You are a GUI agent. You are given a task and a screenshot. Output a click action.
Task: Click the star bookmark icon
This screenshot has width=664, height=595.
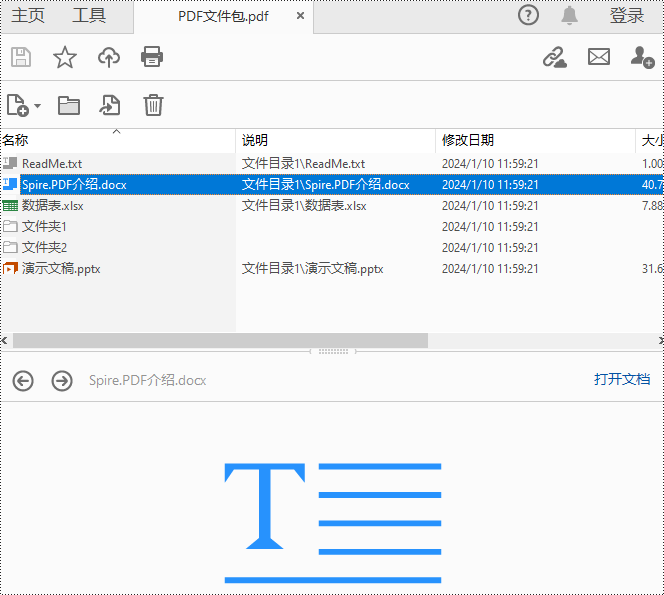[65, 57]
